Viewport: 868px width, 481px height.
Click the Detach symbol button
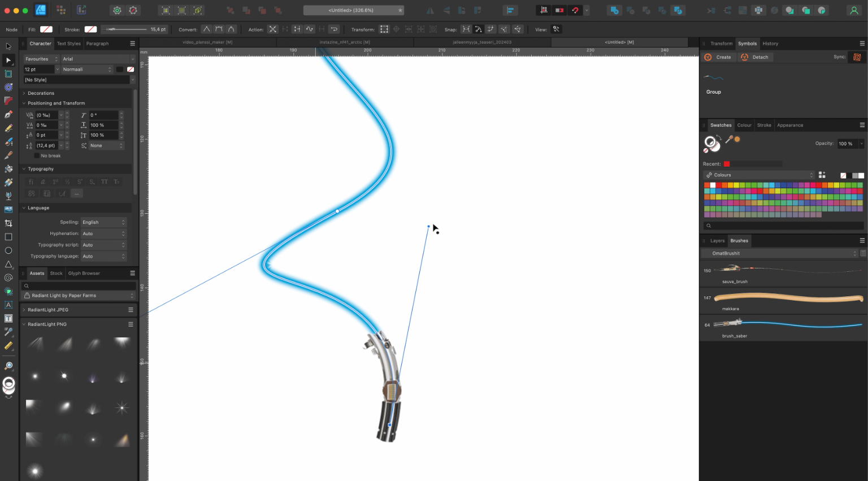(x=754, y=57)
